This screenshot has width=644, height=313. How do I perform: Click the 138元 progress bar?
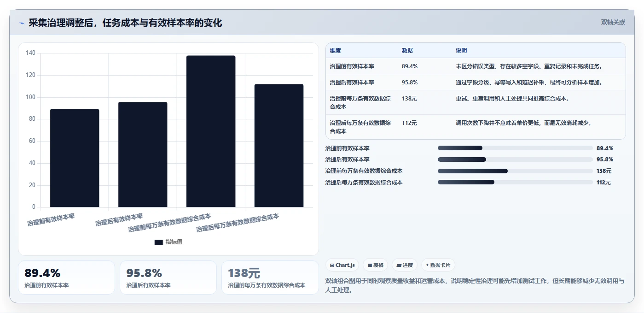pyautogui.click(x=515, y=171)
